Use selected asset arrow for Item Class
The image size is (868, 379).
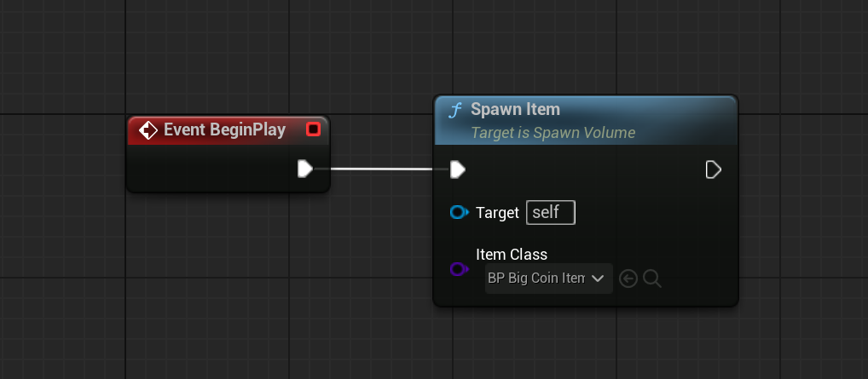(x=628, y=279)
